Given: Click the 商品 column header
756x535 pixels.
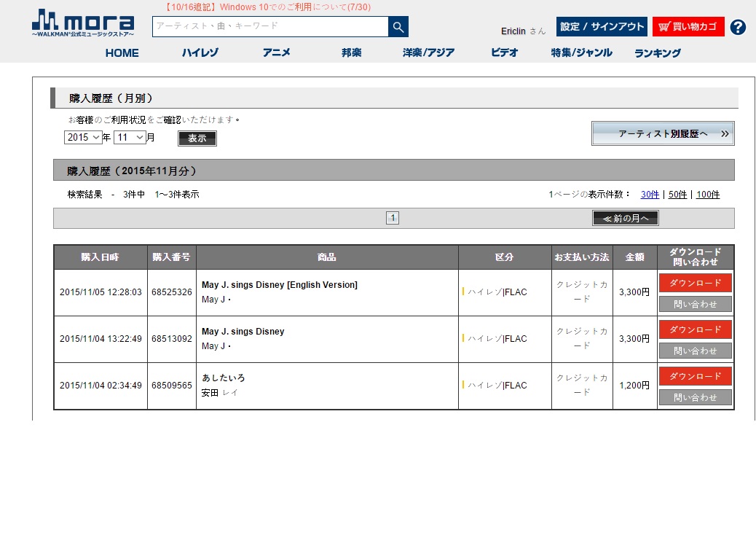Looking at the screenshot, I should [327, 257].
